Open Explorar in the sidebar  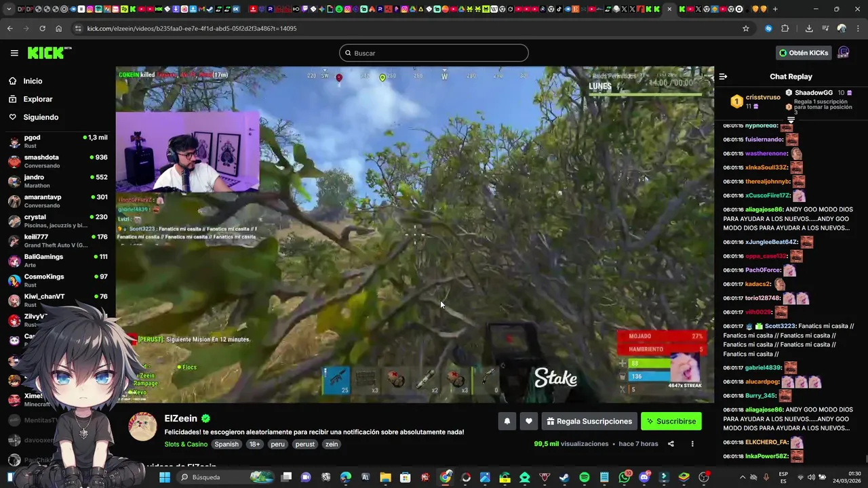[x=37, y=99]
